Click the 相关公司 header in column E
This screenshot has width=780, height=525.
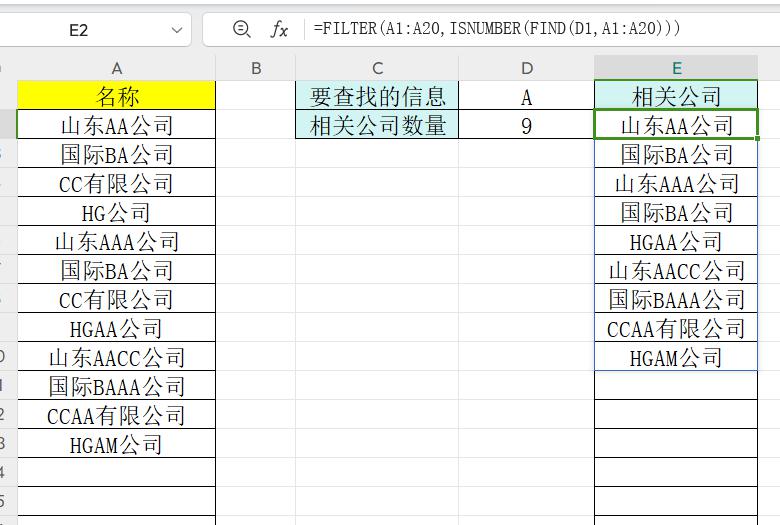pyautogui.click(x=676, y=96)
